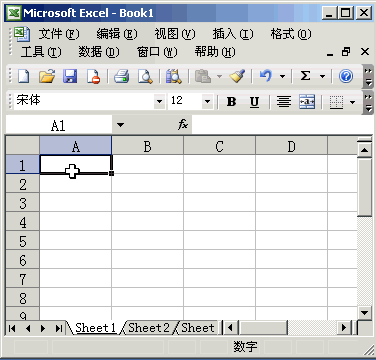Switch to the Sheet2 tab

149,328
